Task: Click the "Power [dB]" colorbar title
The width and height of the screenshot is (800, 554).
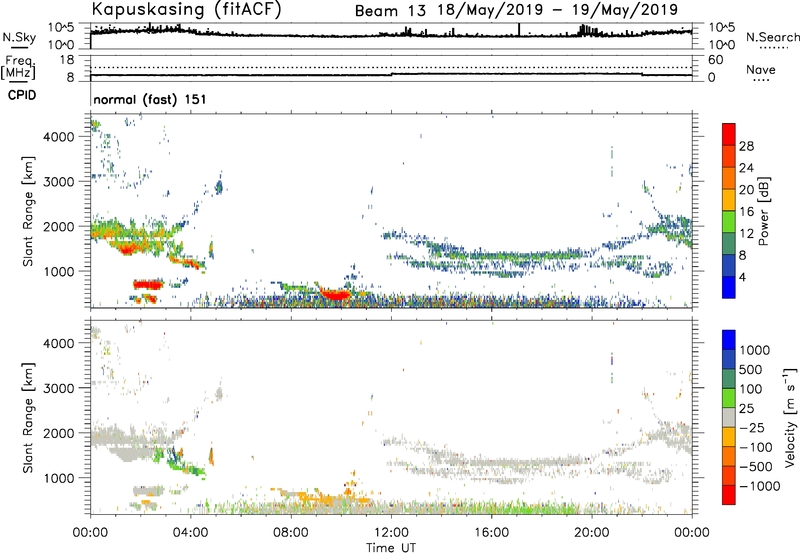Action: pyautogui.click(x=764, y=211)
